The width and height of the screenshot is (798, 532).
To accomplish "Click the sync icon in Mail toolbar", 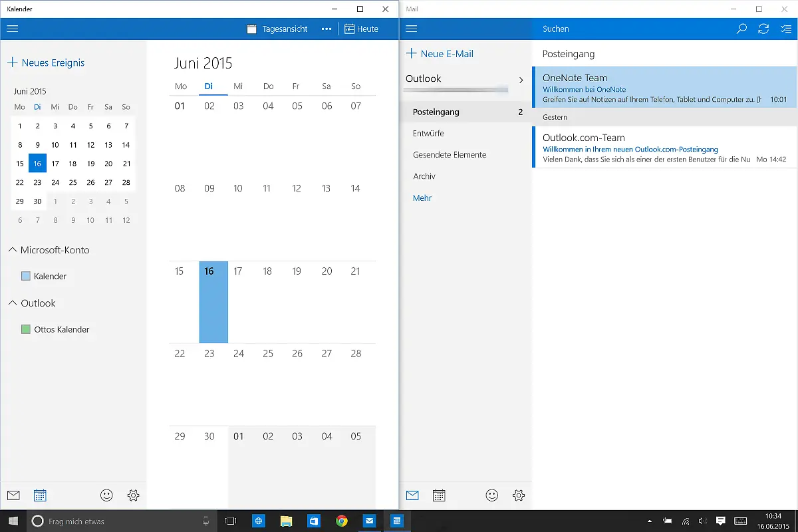I will [x=763, y=29].
